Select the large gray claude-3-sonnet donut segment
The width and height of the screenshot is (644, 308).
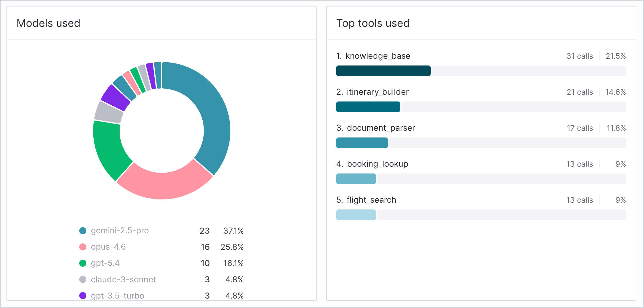click(108, 113)
